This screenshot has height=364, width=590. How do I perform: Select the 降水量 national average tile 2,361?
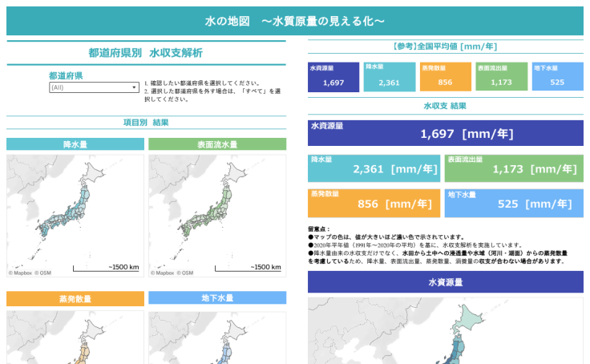[x=389, y=77]
